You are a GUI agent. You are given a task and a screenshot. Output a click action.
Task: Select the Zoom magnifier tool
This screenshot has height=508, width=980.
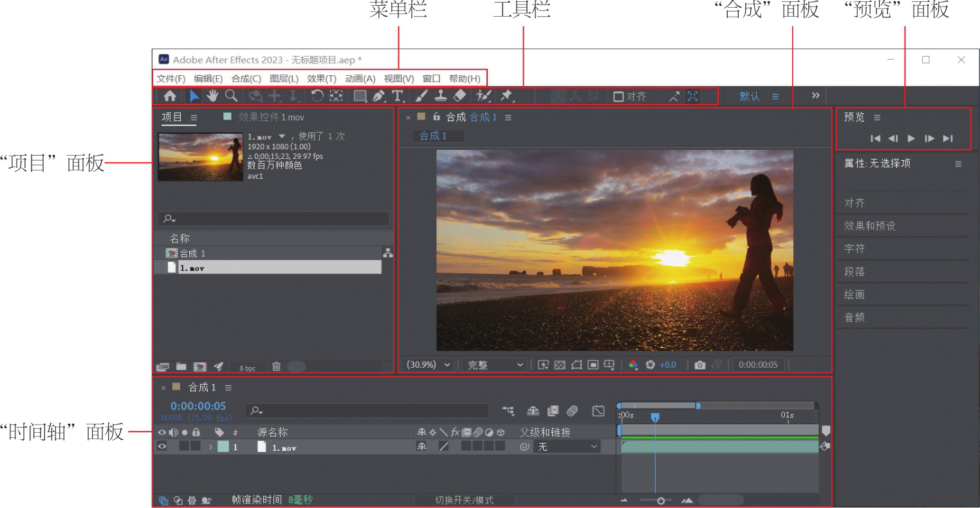pyautogui.click(x=231, y=96)
